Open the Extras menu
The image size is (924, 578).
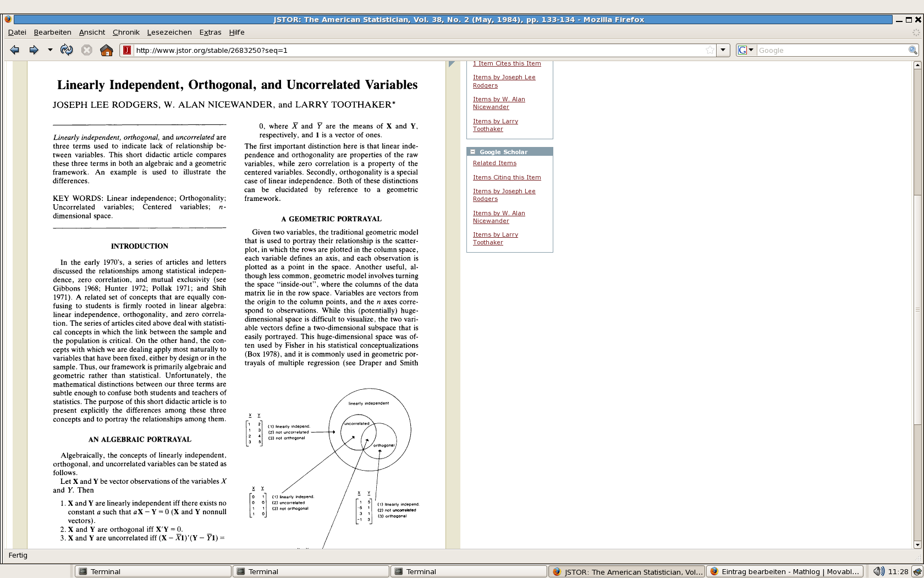pyautogui.click(x=210, y=32)
